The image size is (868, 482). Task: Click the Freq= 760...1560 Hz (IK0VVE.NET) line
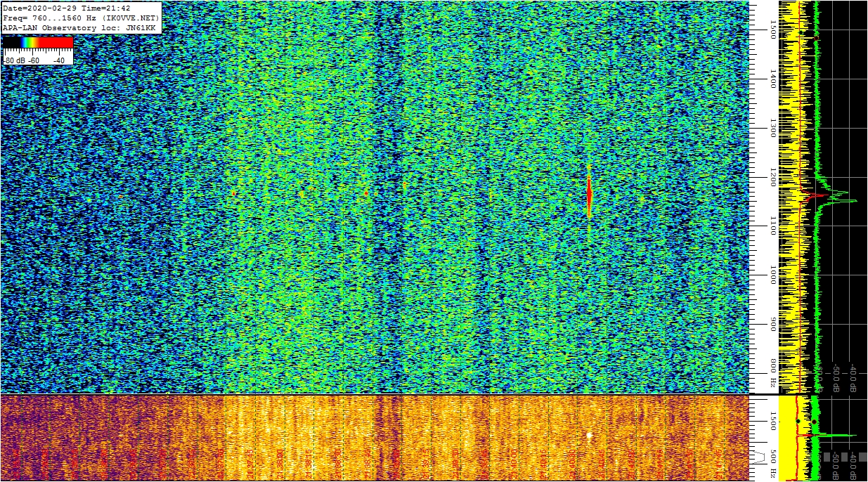82,18
